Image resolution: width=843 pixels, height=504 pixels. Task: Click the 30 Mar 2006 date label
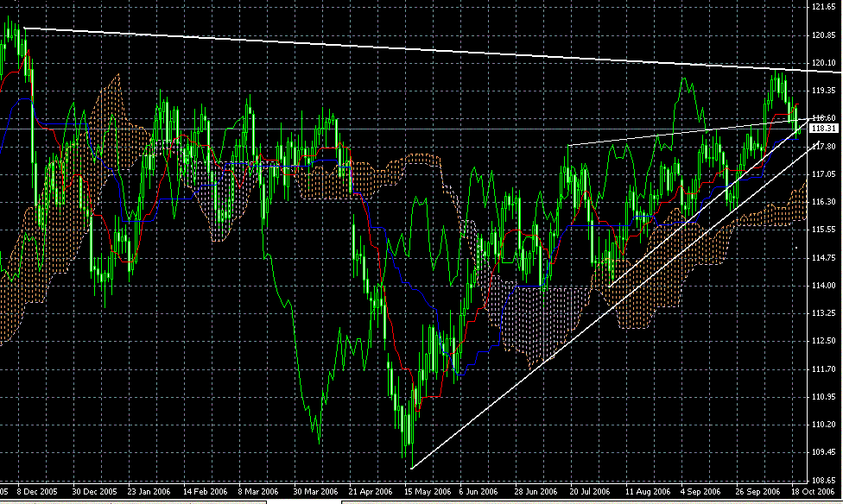315,492
